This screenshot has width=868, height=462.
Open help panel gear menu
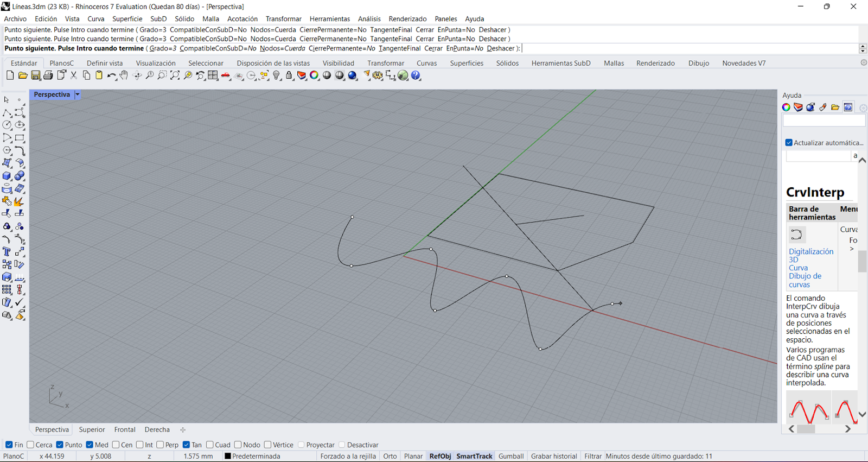coord(863,107)
